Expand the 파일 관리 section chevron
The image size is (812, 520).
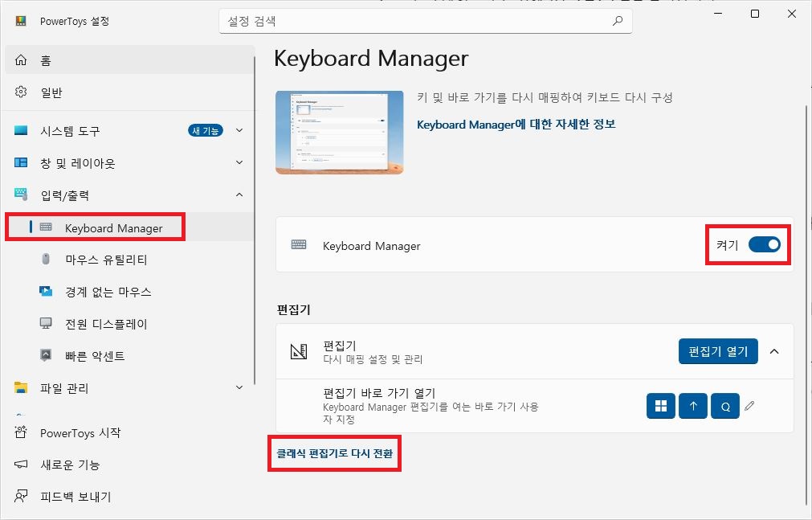[x=239, y=387]
